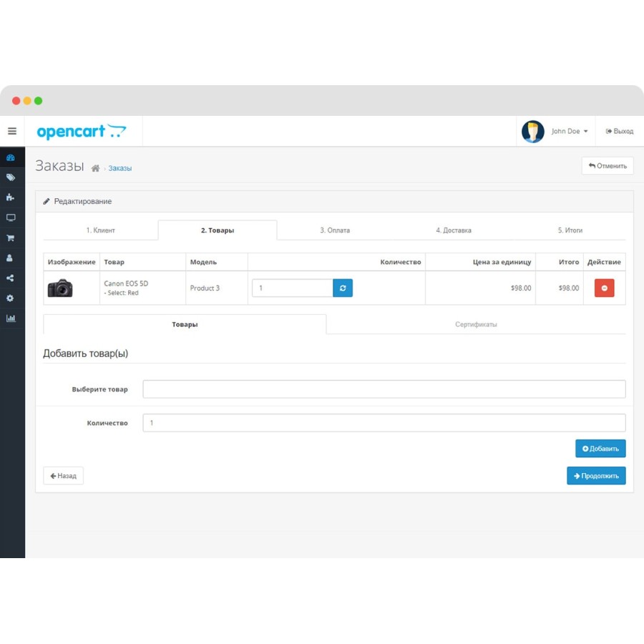Click the Выход logout link

pyautogui.click(x=620, y=131)
